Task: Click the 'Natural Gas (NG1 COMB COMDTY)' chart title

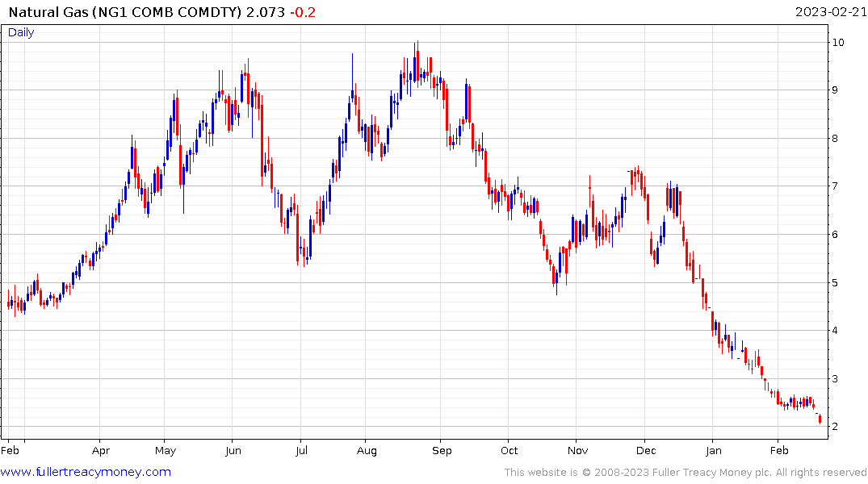Action: 126,12
